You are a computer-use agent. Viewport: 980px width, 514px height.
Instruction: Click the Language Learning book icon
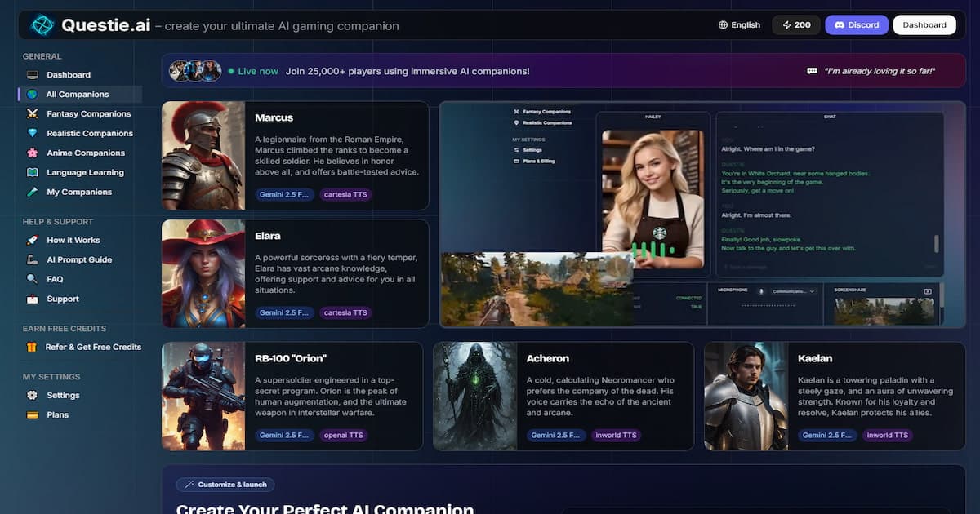click(32, 173)
